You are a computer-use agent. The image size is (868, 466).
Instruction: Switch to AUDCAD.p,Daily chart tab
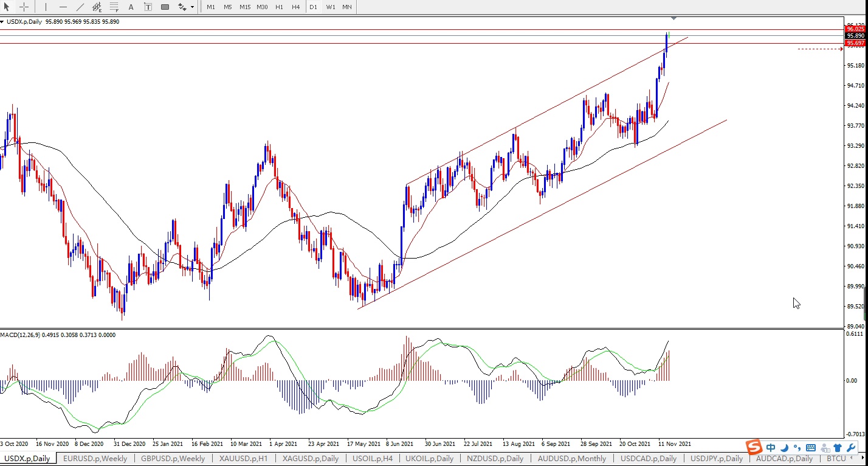[784, 458]
